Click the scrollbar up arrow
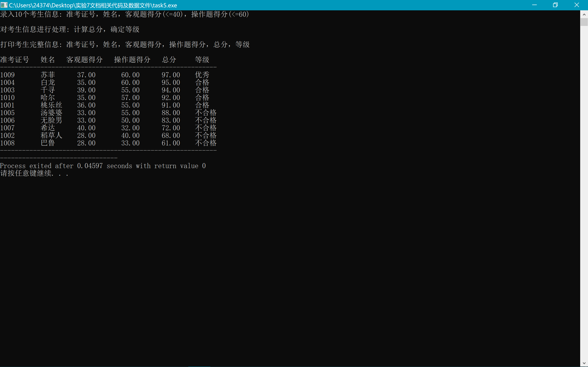 (x=584, y=14)
